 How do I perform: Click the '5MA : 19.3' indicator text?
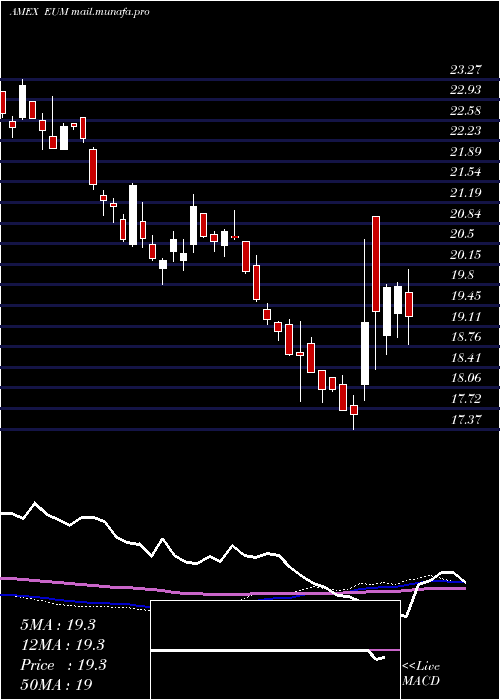coord(58,625)
